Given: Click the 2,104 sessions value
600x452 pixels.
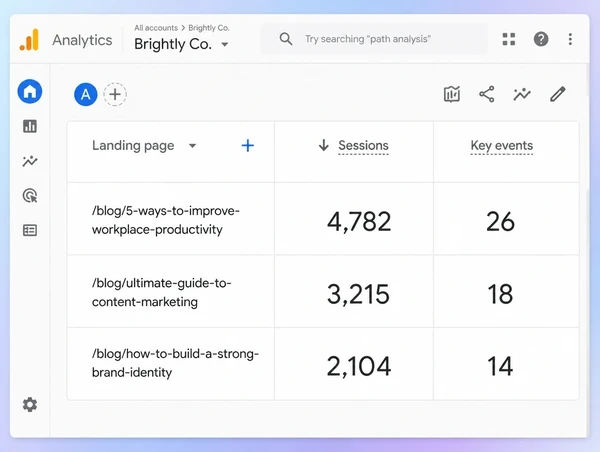Looking at the screenshot, I should [x=359, y=366].
